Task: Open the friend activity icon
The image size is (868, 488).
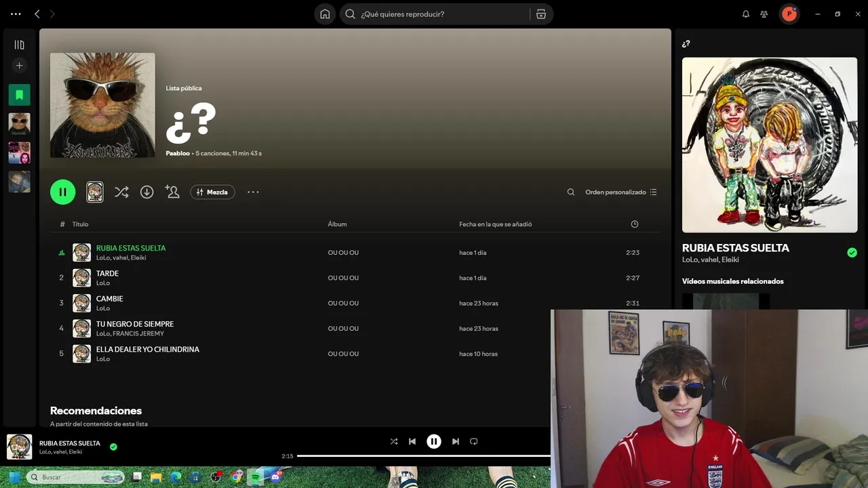Action: tap(764, 14)
